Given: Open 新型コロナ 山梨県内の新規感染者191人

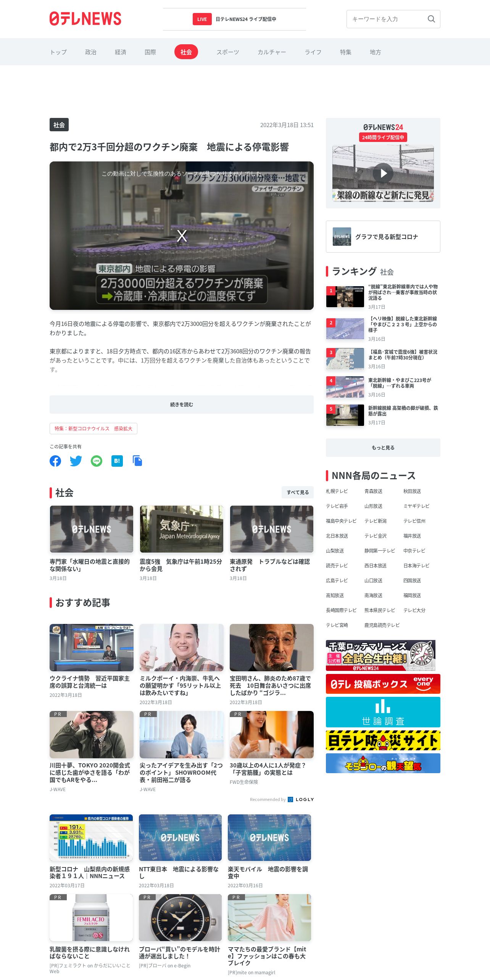Looking at the screenshot, I should pyautogui.click(x=91, y=851).
